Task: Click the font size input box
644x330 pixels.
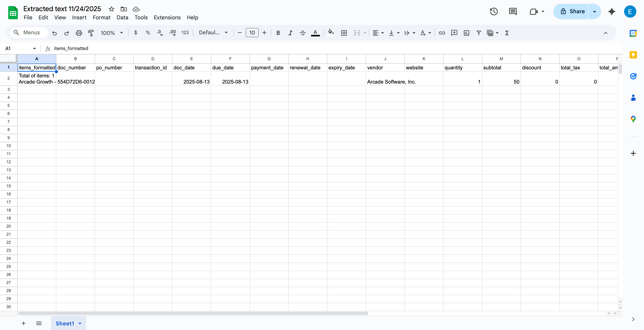Action: [252, 33]
